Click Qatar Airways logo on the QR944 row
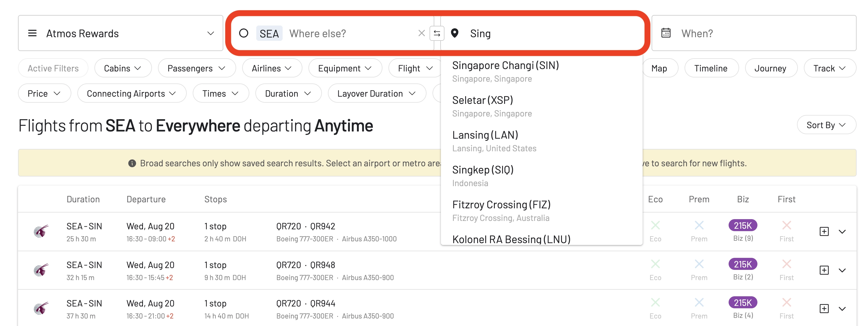The width and height of the screenshot is (868, 326). click(41, 309)
